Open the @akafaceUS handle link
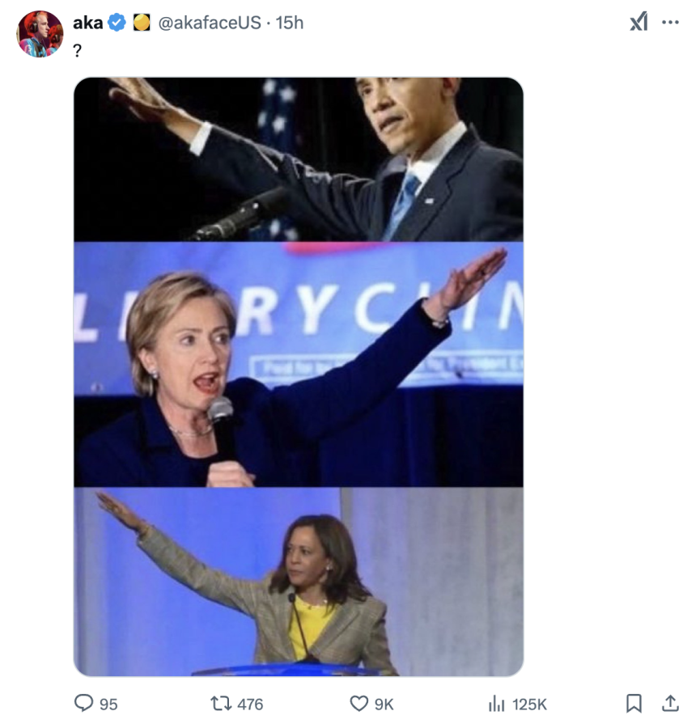 (x=210, y=23)
